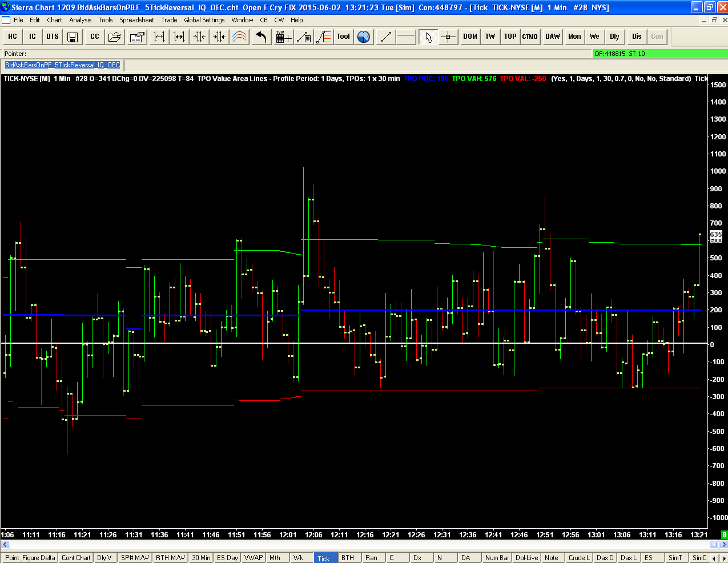Open the Global Settings menu

(204, 20)
